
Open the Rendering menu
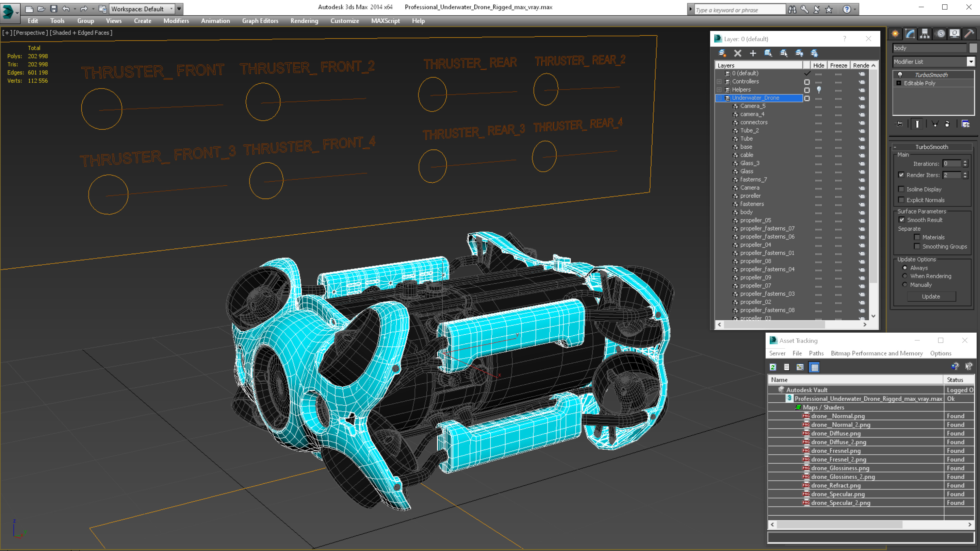pos(304,21)
